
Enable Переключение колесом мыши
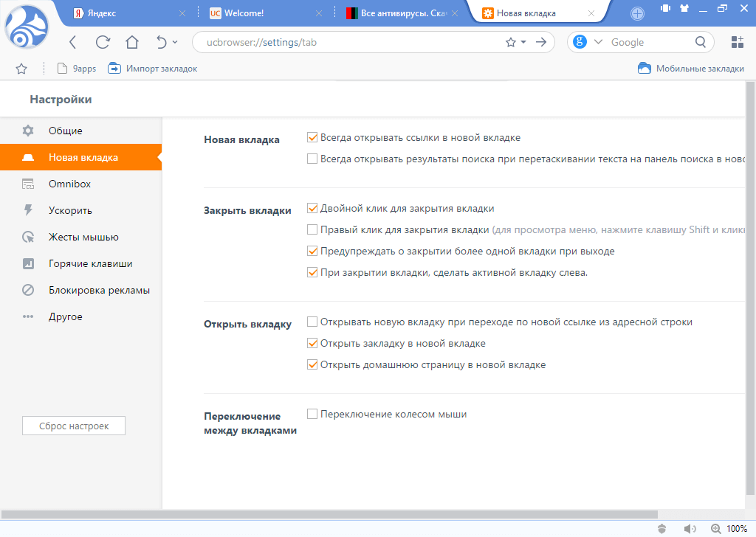tap(312, 414)
